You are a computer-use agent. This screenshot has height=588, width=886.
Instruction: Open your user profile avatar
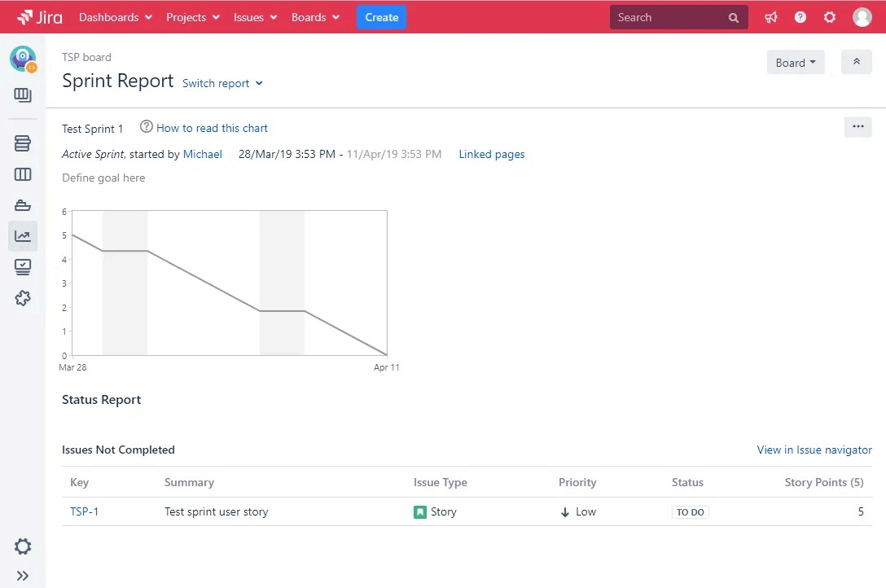click(x=862, y=16)
